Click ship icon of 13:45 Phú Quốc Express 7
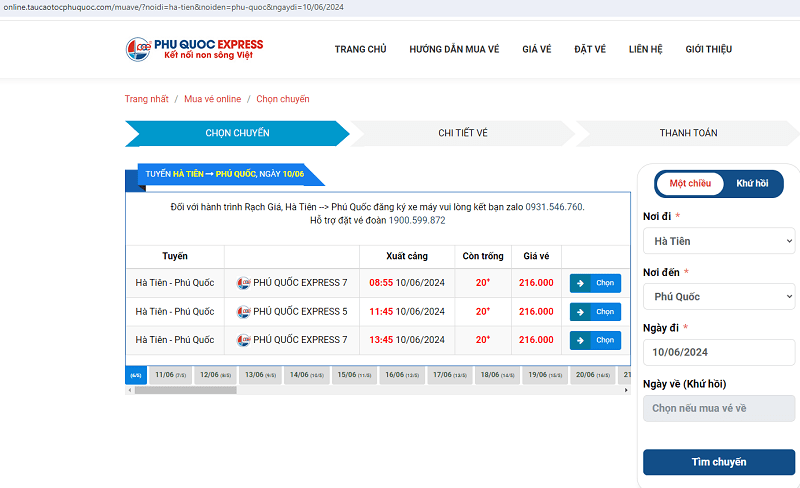This screenshot has height=488, width=800. click(243, 340)
